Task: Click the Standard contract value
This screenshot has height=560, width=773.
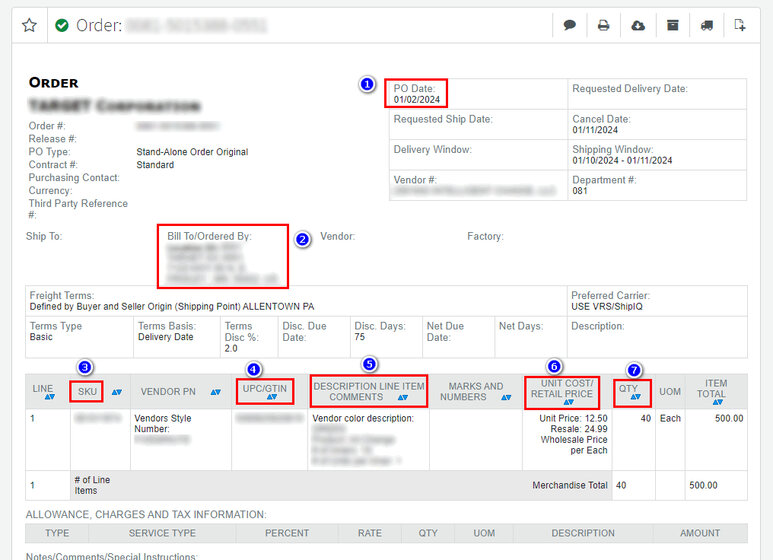Action: (x=155, y=165)
